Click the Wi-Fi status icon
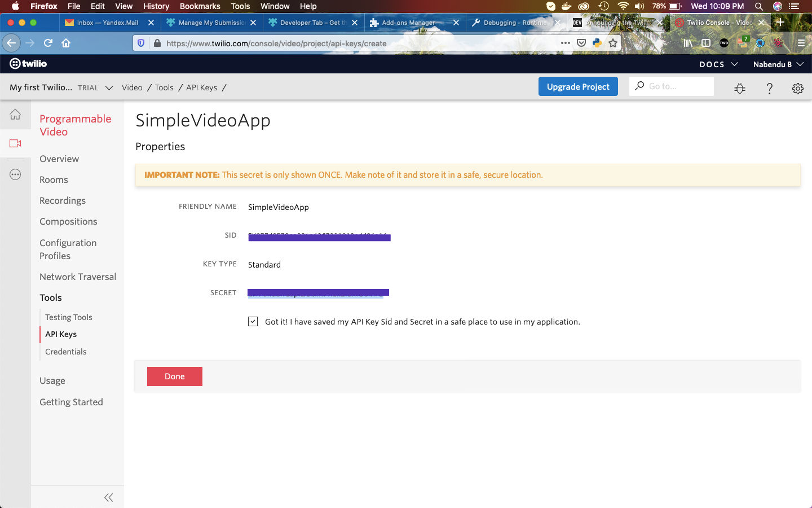Image resolution: width=812 pixels, height=508 pixels. coord(623,6)
